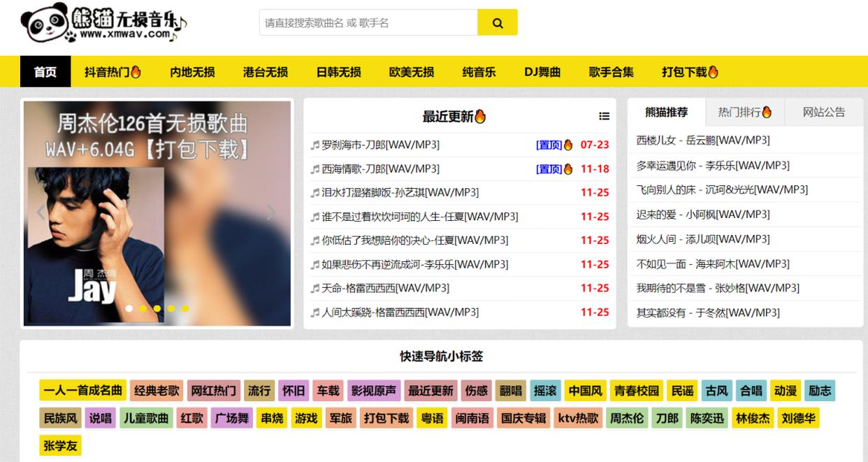Viewport: 868px width, 462px height.
Task: Click the carousel previous arrow on banner
Action: [41, 213]
